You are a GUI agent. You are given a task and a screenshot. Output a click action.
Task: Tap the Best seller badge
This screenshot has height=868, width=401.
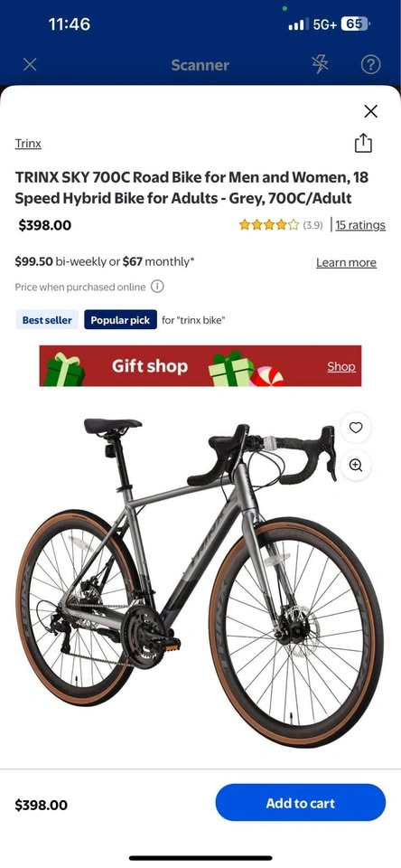47,320
